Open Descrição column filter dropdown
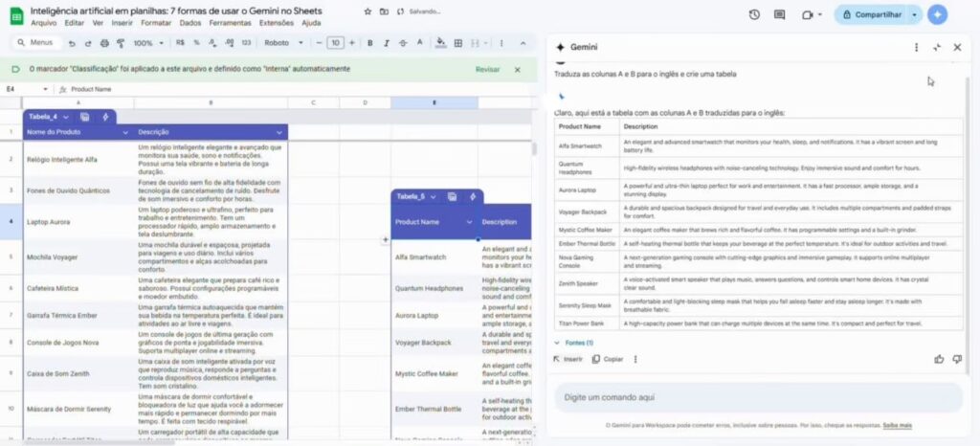Screen dimensions: 980x446 279,132
